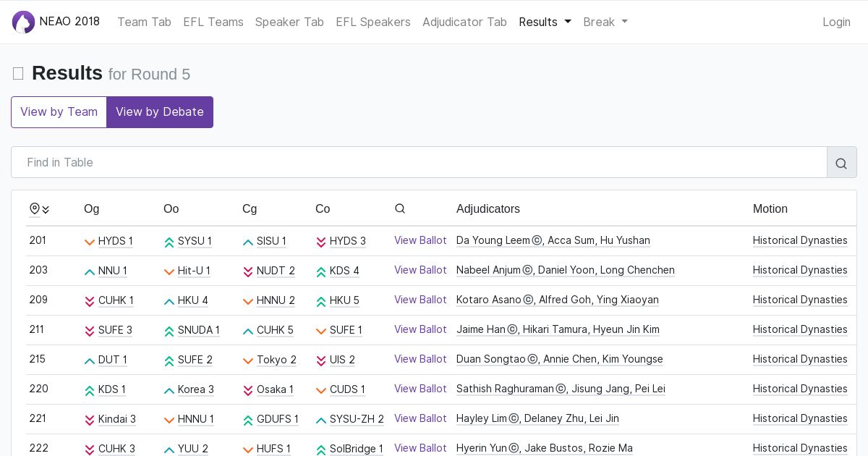Click adjudicators Hyerin Yun, Jake Bustos, Rozie Ma
868x456 pixels.
pyautogui.click(x=545, y=448)
